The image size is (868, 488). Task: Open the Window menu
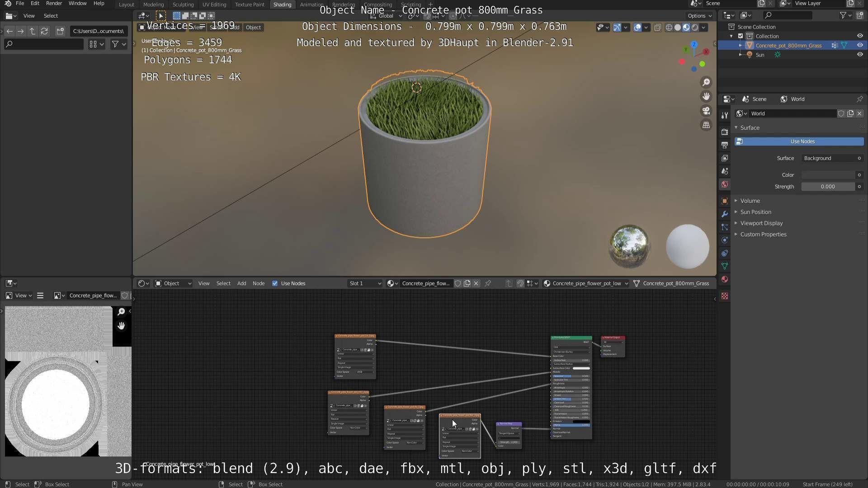point(77,4)
